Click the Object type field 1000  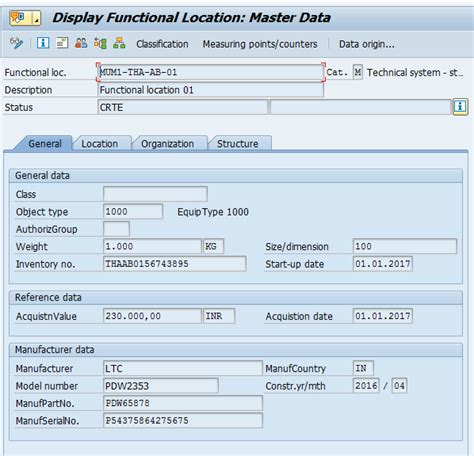click(x=133, y=212)
